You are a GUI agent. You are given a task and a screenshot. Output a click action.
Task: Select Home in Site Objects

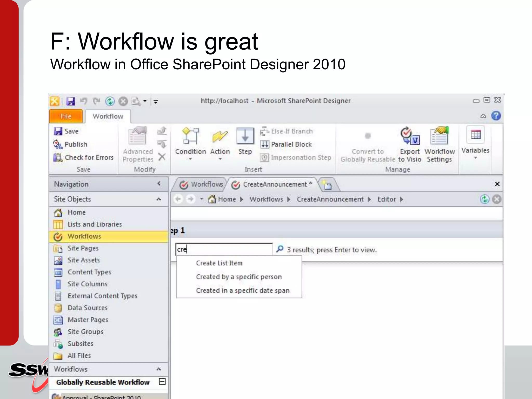click(x=109, y=212)
